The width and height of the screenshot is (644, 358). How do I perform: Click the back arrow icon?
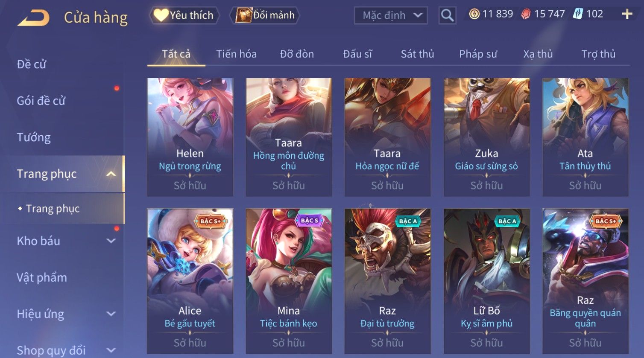[x=33, y=18]
